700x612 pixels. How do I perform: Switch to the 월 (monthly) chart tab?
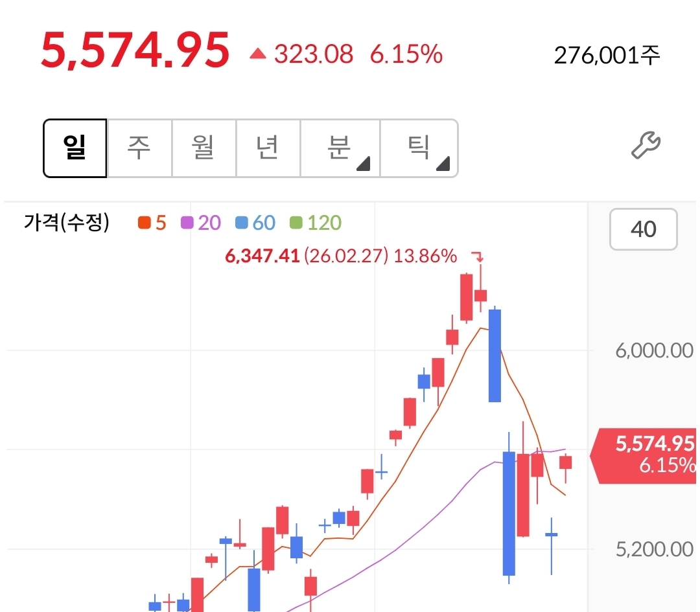click(x=204, y=148)
